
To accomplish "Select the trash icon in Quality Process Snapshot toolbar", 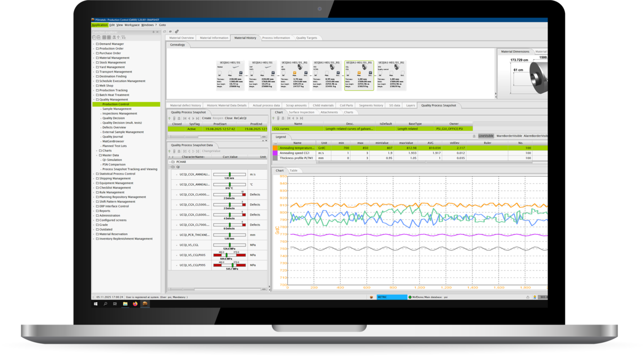I will click(x=174, y=118).
